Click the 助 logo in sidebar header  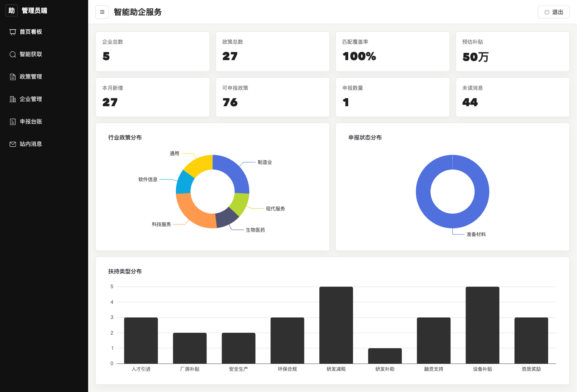[12, 10]
